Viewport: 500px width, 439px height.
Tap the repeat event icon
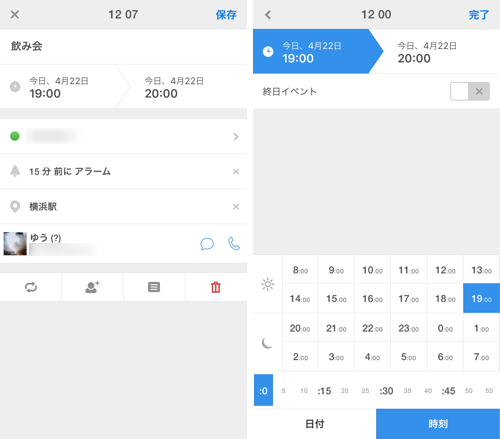(x=31, y=287)
